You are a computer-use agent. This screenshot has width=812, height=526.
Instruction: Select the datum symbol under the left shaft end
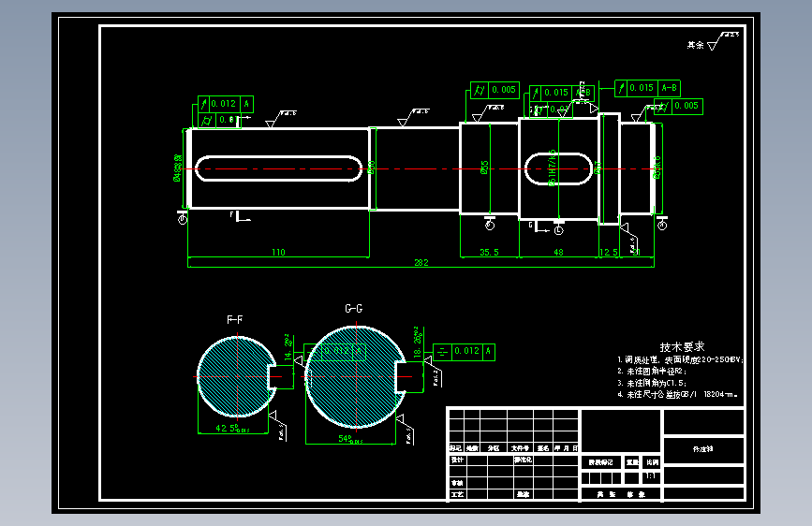pyautogui.click(x=183, y=217)
